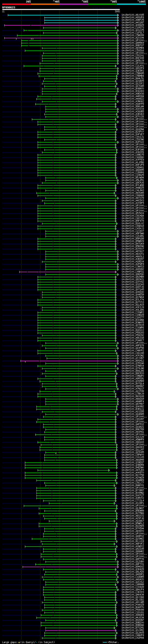Click the UniRef100_A6F7X1 label

click(x=133, y=564)
